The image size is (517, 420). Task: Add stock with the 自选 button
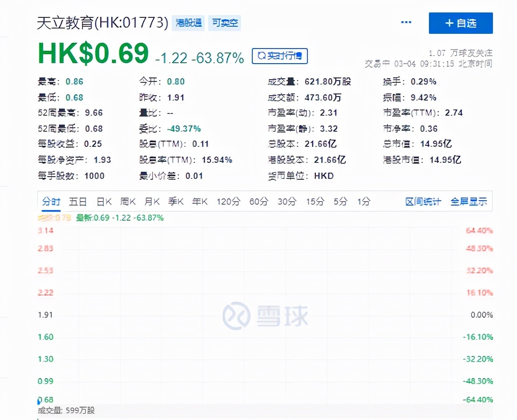(460, 23)
